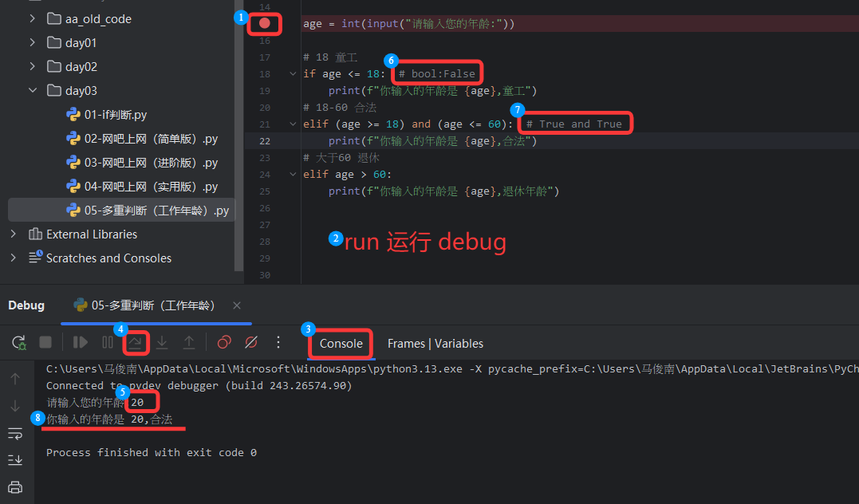Click the "# True and True" comment
This screenshot has height=504, width=859.
(574, 124)
